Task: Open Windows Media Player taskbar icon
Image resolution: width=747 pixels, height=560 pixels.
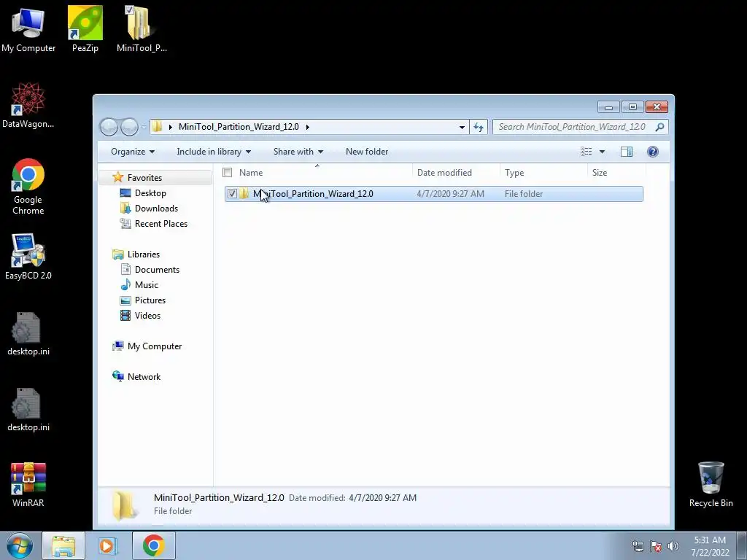Action: (x=108, y=545)
